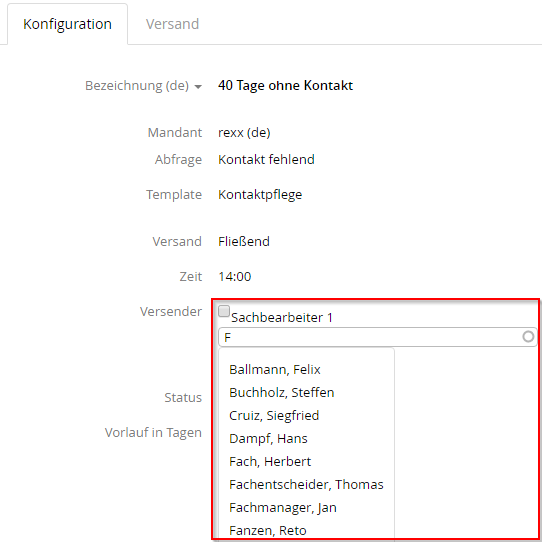542x542 pixels.
Task: Select Ballmann, Felix from suggestions
Action: pyautogui.click(x=275, y=370)
